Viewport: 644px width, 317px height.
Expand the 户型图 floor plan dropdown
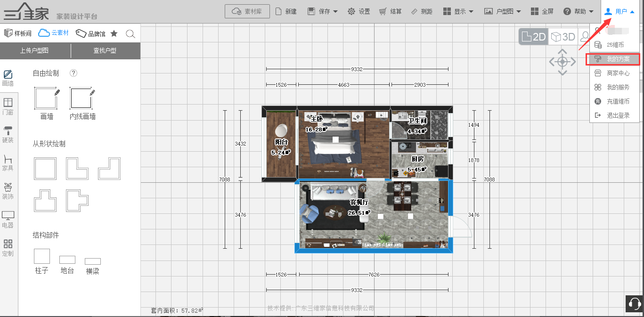503,11
